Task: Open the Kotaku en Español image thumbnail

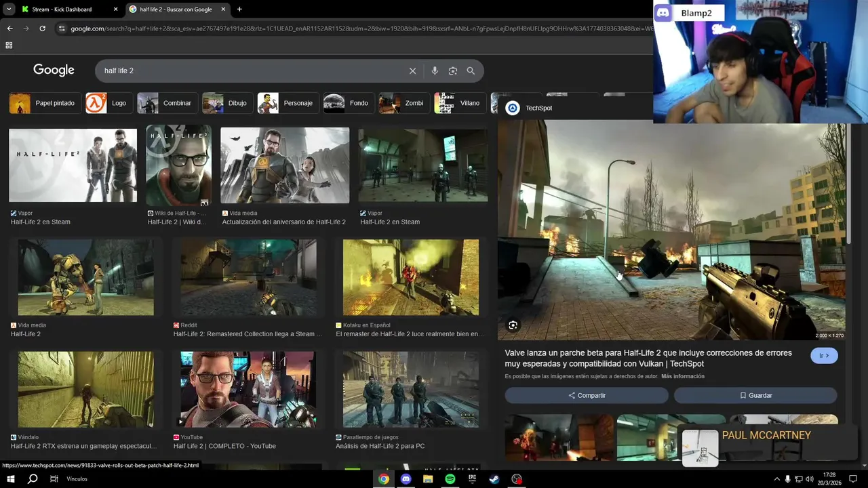Action: (x=411, y=277)
